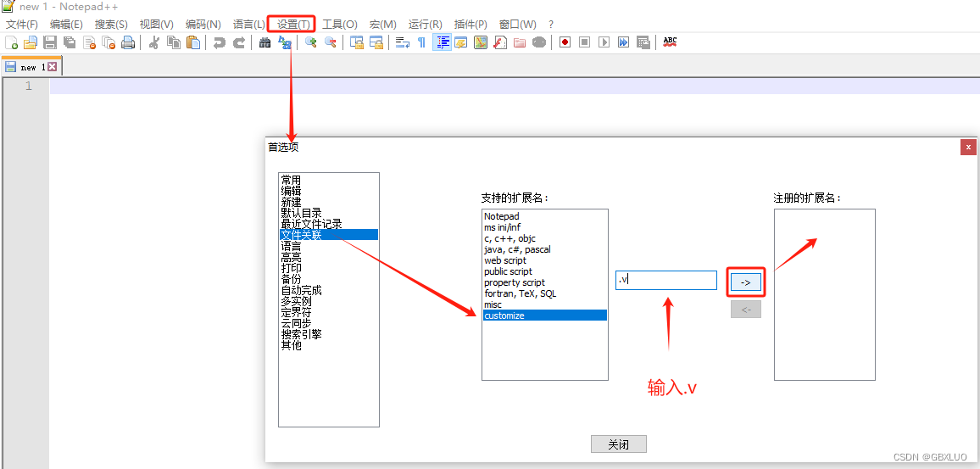This screenshot has height=469, width=980.
Task: Select 'web script' in extensions list
Action: pos(545,260)
